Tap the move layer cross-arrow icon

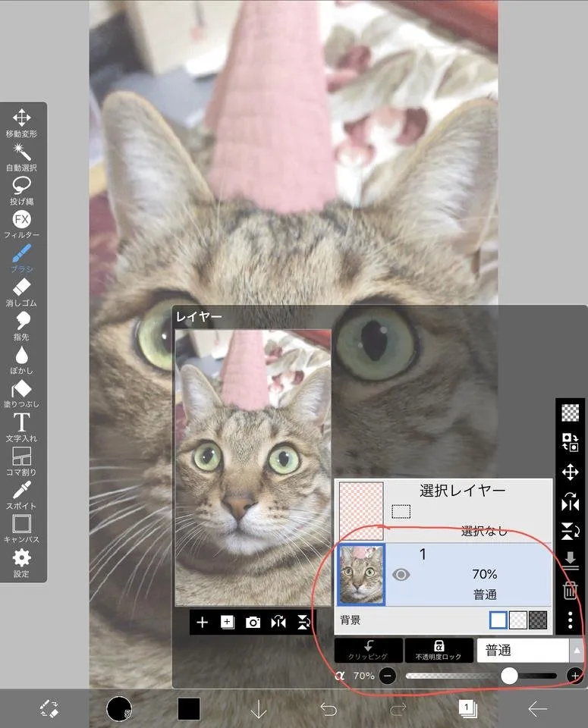571,472
